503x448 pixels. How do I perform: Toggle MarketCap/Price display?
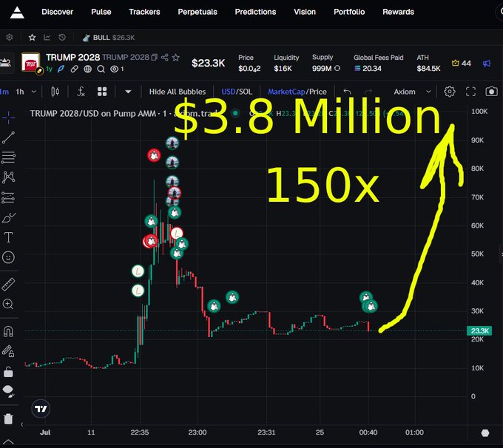pos(297,92)
